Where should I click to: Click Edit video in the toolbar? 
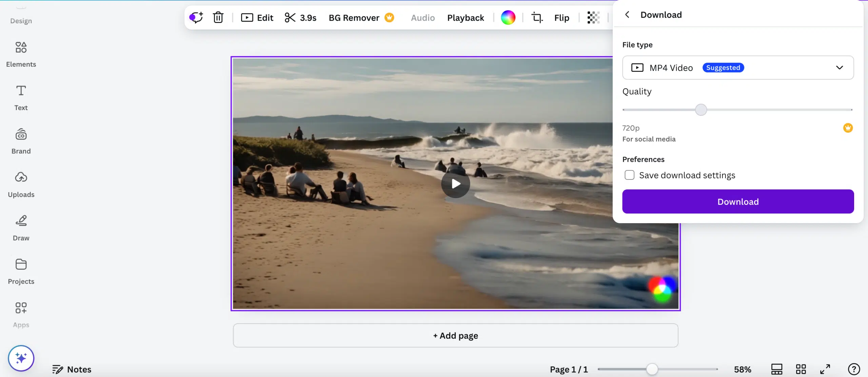[257, 18]
